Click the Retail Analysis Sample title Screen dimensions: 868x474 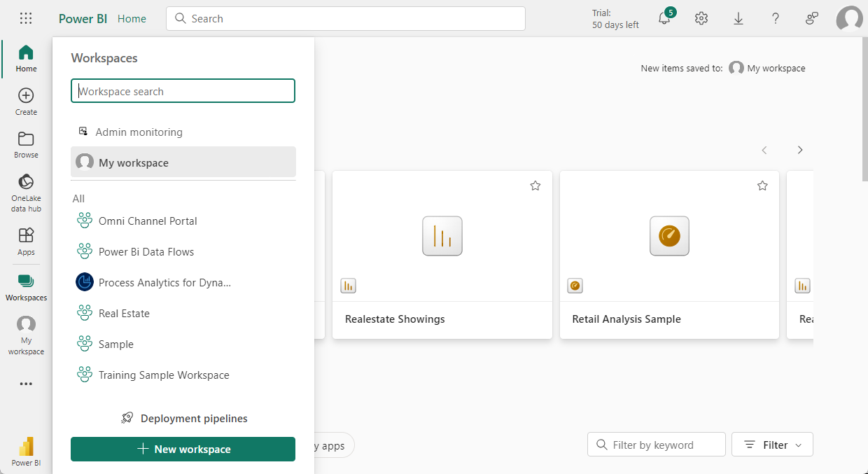point(626,319)
